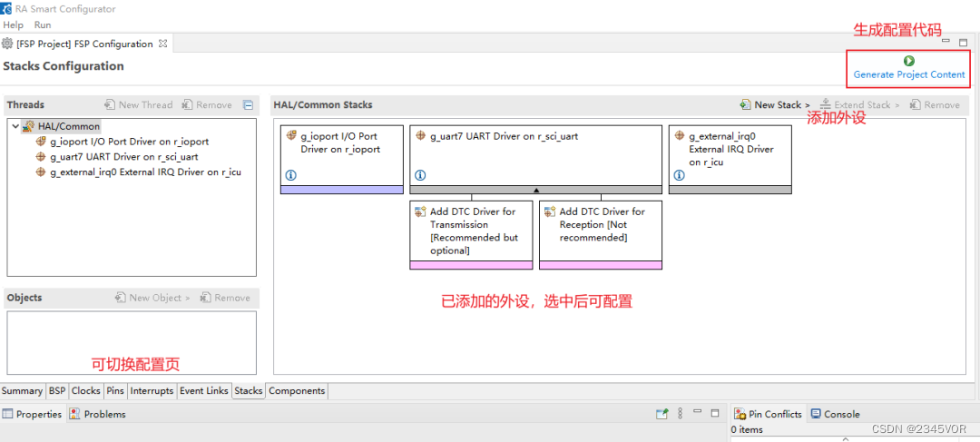Open the Extend Stack menu
980x442 pixels.
[859, 105]
